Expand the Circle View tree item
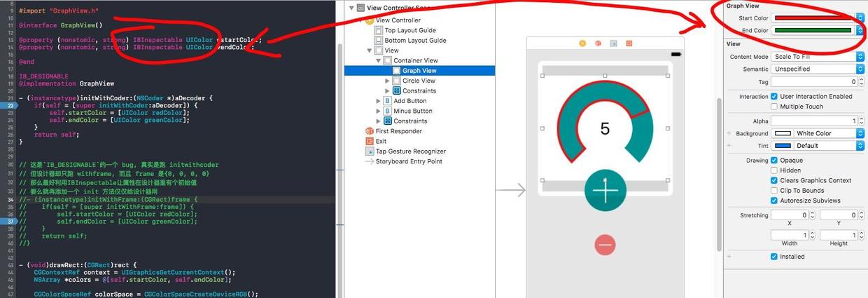Screen dimensions: 868x298 [x=388, y=81]
